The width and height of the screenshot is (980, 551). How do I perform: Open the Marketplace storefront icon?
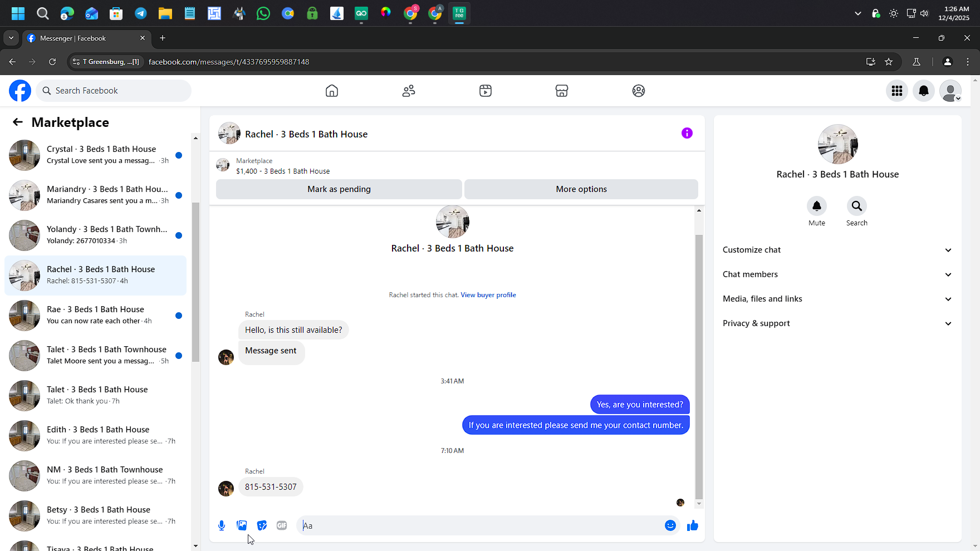pyautogui.click(x=562, y=91)
